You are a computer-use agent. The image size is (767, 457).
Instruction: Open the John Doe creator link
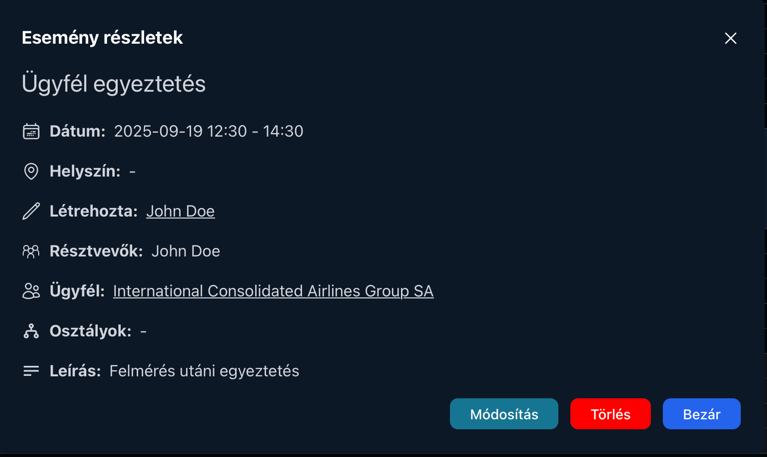click(x=180, y=211)
